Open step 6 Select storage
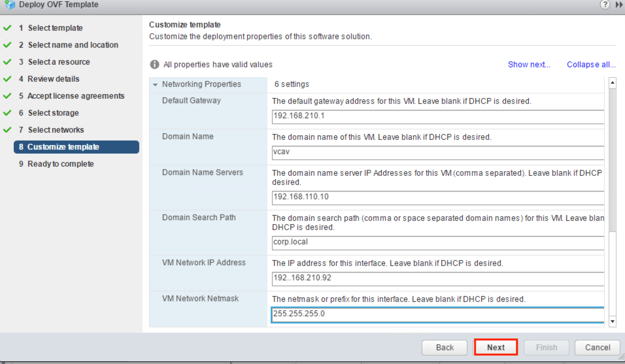 pyautogui.click(x=53, y=113)
